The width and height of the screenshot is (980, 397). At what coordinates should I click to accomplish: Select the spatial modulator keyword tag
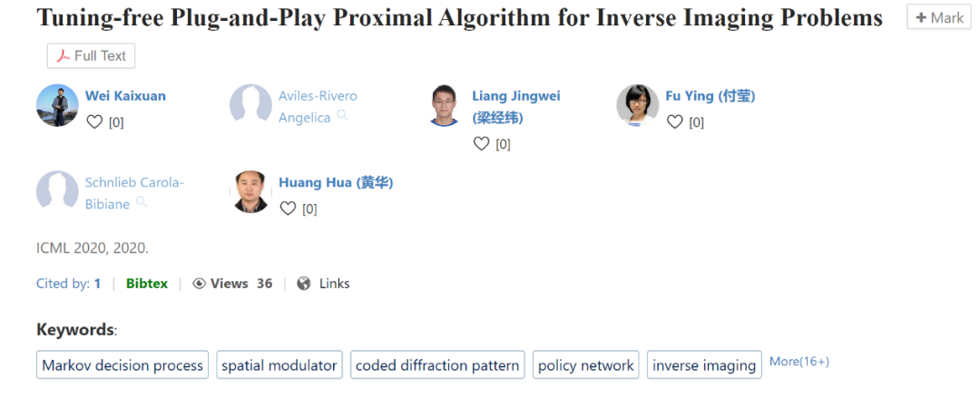[x=279, y=365]
